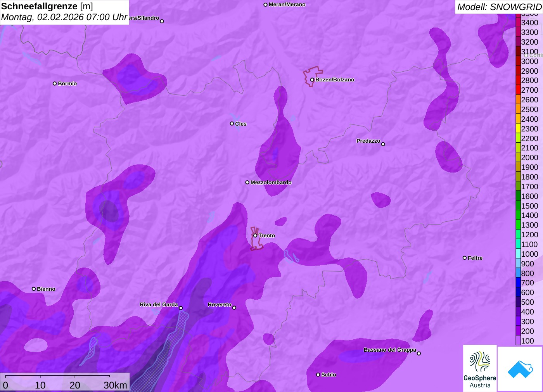Screen dimensions: 543x392
Task: Click the 600 m dark blue swatch
Action: click(518, 292)
